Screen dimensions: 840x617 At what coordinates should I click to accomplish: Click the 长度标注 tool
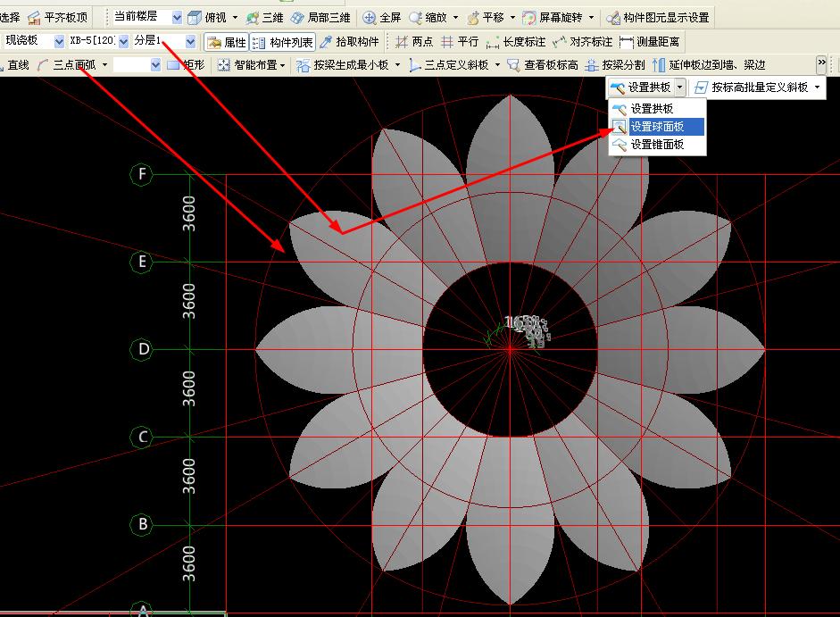tap(516, 42)
